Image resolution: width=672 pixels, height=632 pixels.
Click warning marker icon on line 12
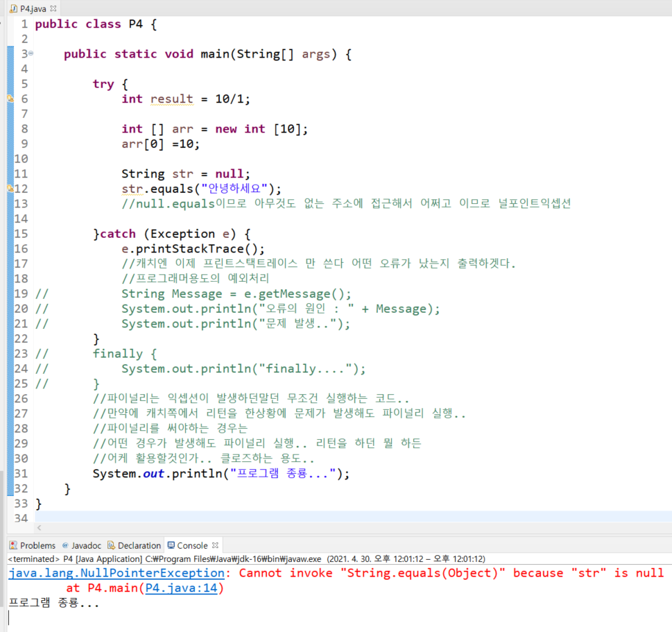click(10, 188)
